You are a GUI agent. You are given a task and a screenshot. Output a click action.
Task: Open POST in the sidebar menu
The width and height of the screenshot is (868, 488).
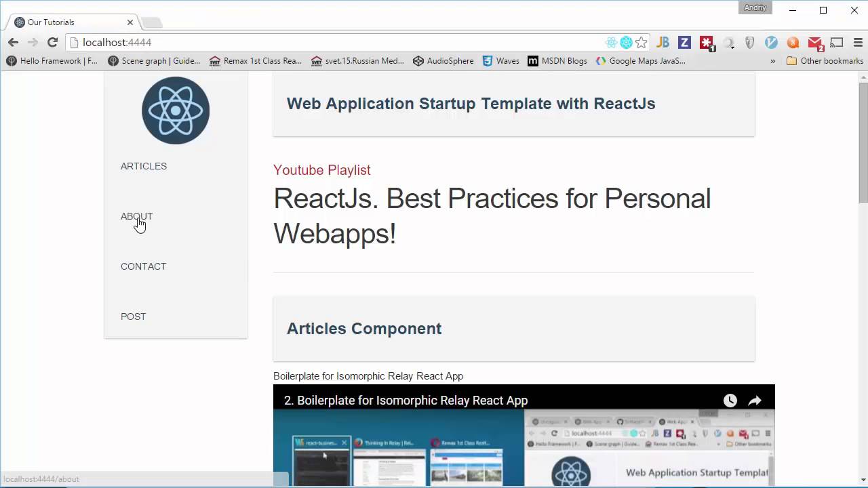pos(134,317)
